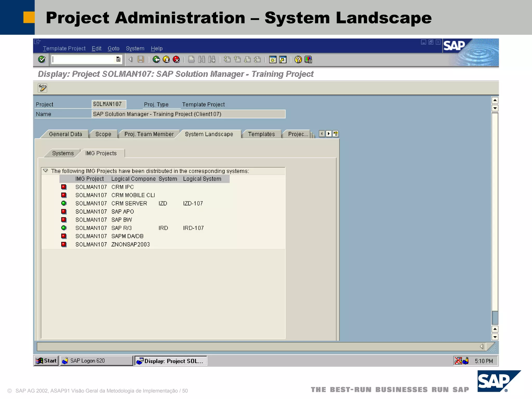Click the menu icon in the title bar corner
The image size is (532, 399).
[x=38, y=42]
